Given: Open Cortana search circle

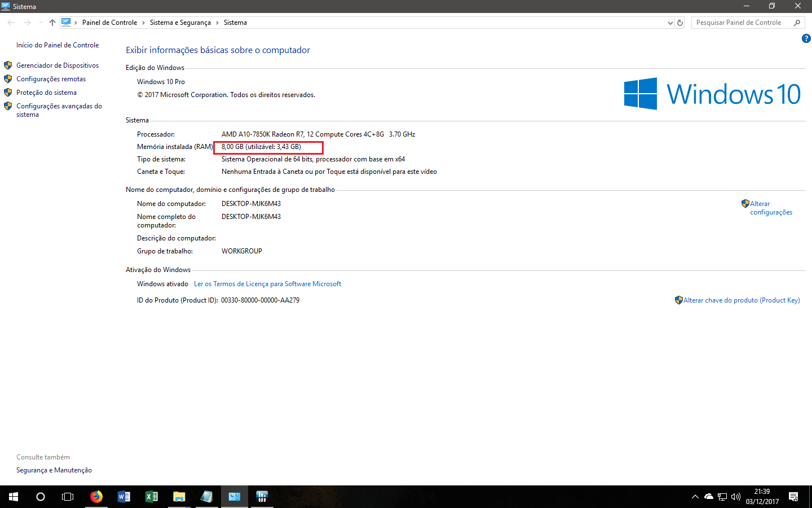Looking at the screenshot, I should (x=41, y=497).
